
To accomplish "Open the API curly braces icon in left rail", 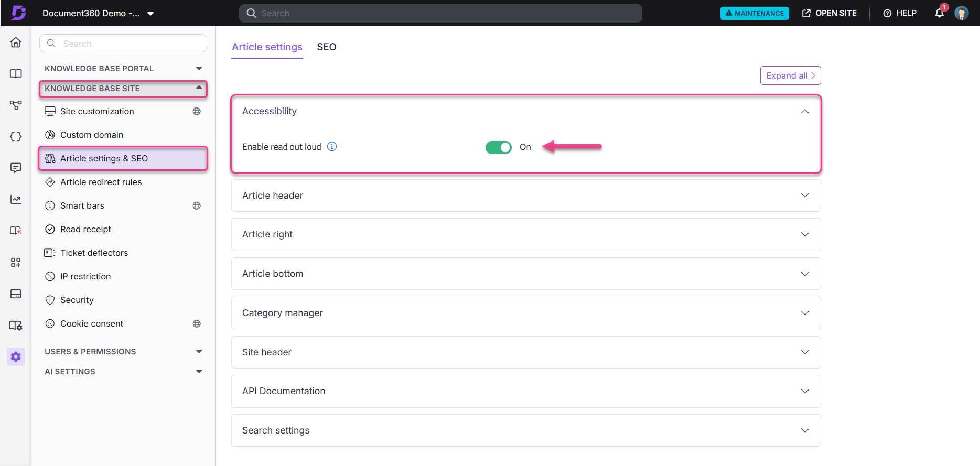I will pos(16,136).
